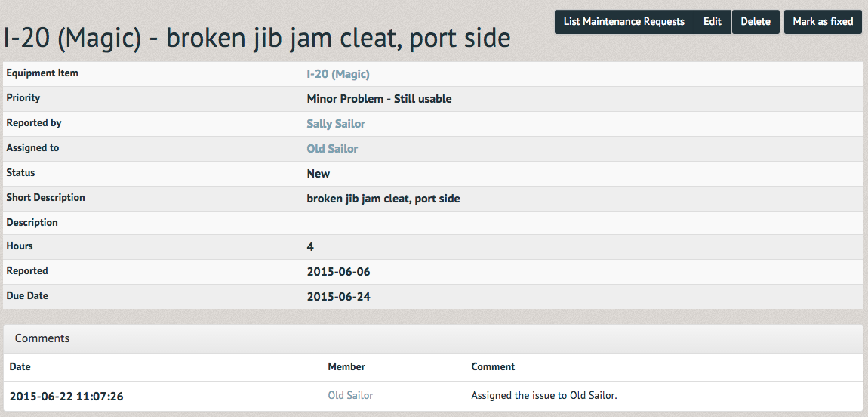Click the List Maintenance Requests button
This screenshot has height=417, width=868.
[x=624, y=22]
